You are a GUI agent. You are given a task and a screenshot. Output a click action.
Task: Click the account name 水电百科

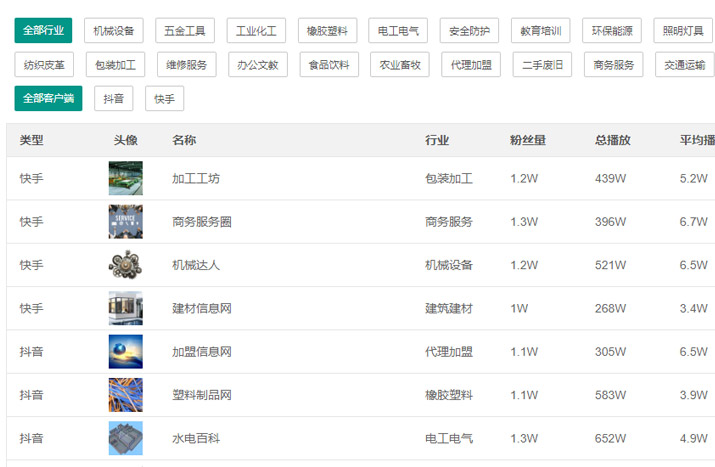(196, 438)
